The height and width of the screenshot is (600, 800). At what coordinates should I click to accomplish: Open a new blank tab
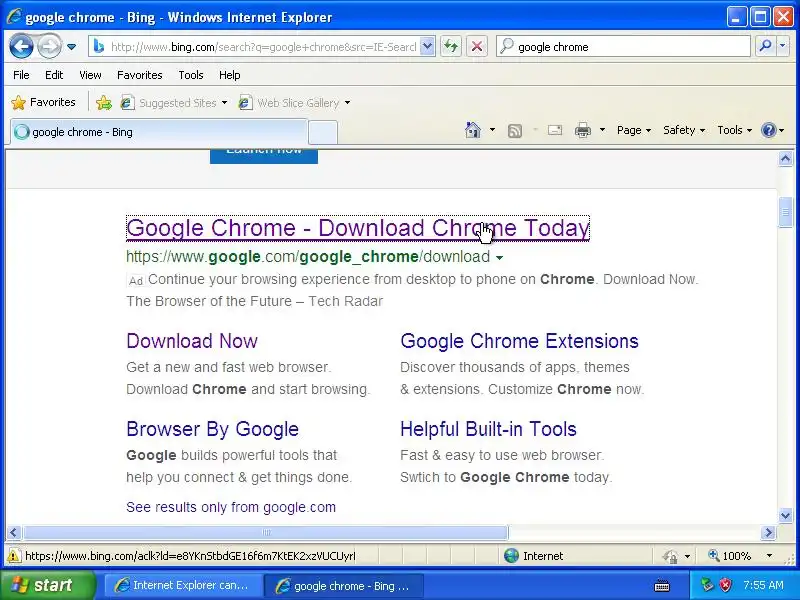coord(323,133)
